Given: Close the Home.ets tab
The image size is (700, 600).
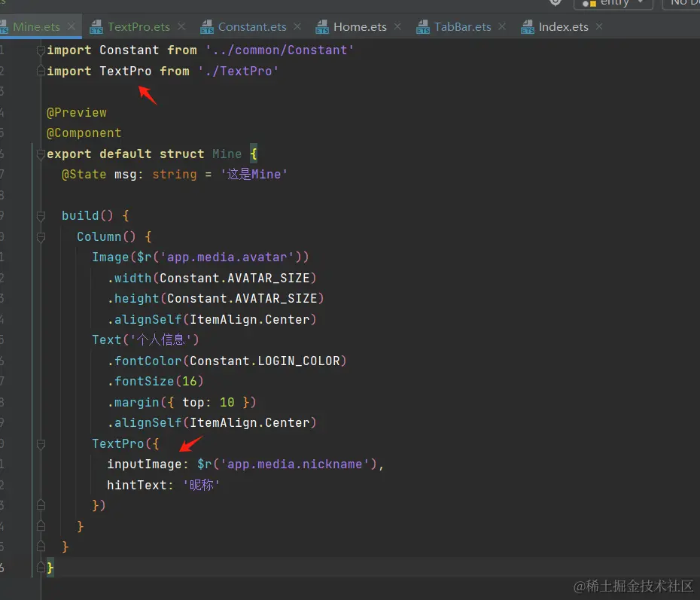Looking at the screenshot, I should (x=397, y=27).
